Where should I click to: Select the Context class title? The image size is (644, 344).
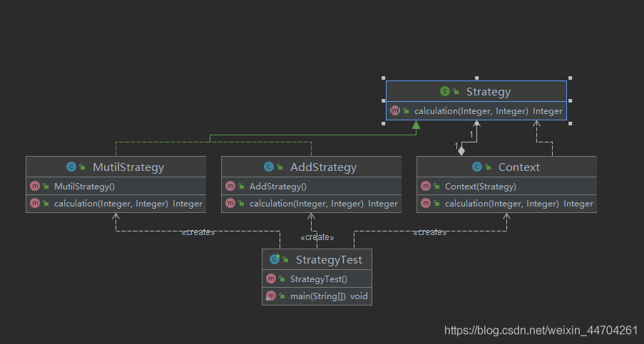pyautogui.click(x=518, y=167)
